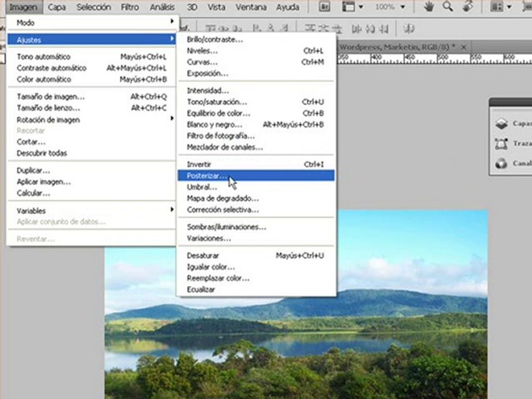Viewport: 532px width, 399px height.
Task: Select the Zoom magnifier tool icon
Action: pos(448,7)
